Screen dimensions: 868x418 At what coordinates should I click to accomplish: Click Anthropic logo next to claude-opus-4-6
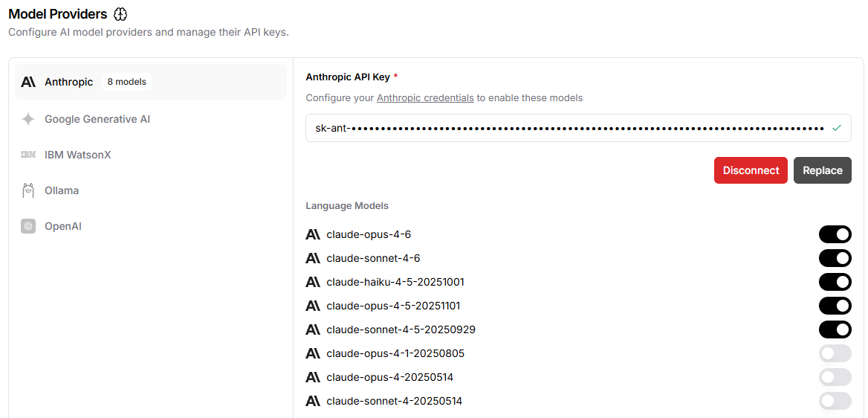click(x=313, y=234)
